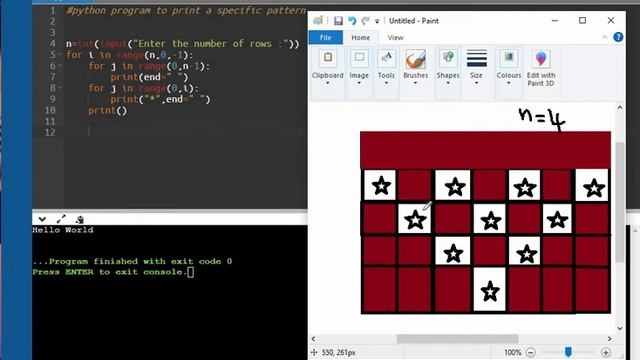This screenshot has height=360, width=640.
Task: Click the horizontal scrollbar right arrow
Action: point(609,339)
